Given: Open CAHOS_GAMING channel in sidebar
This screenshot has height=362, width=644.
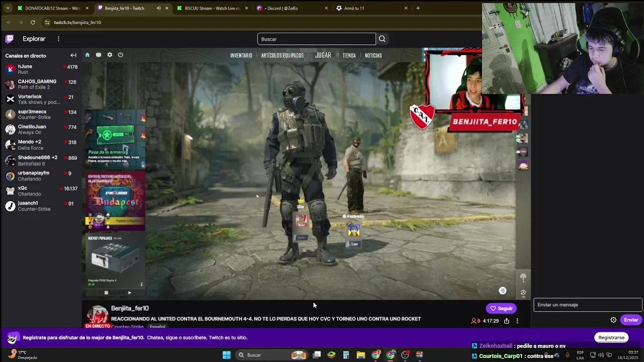Looking at the screenshot, I should [41, 84].
